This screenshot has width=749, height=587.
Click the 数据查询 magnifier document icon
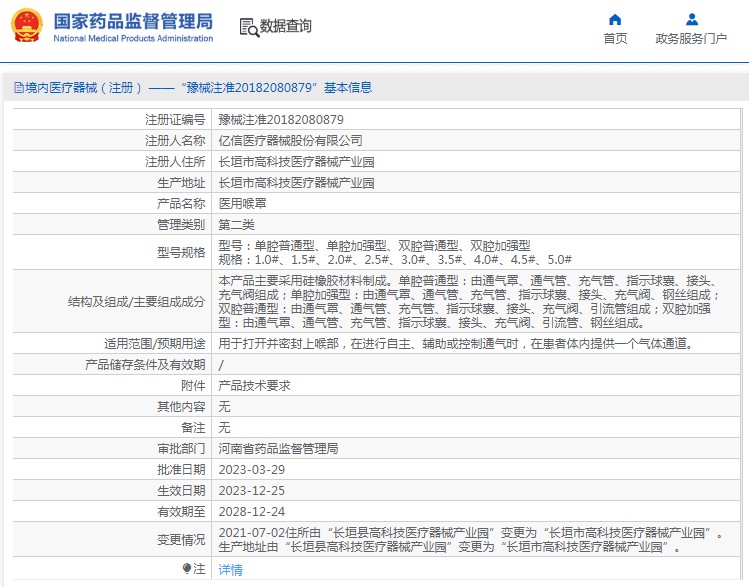point(249,27)
